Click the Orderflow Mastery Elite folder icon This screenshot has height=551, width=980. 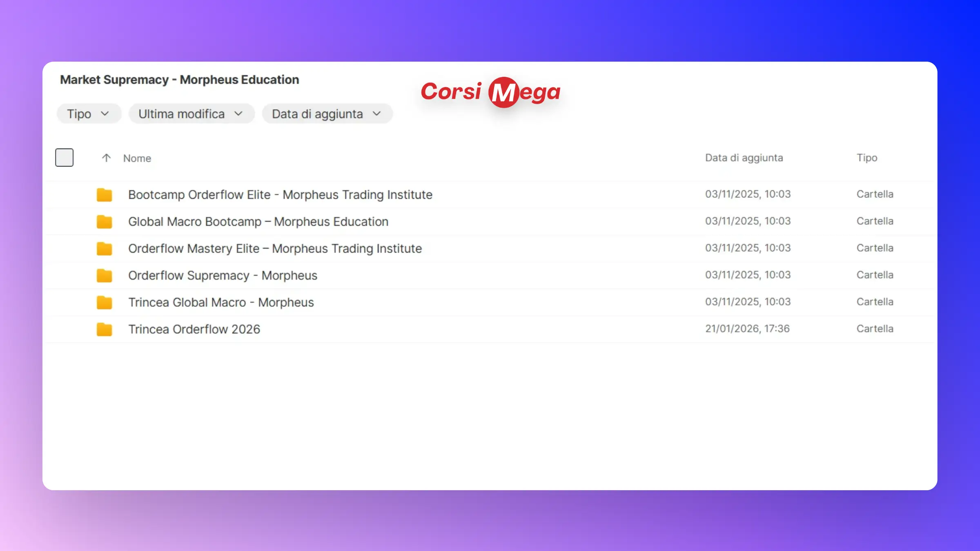tap(104, 249)
